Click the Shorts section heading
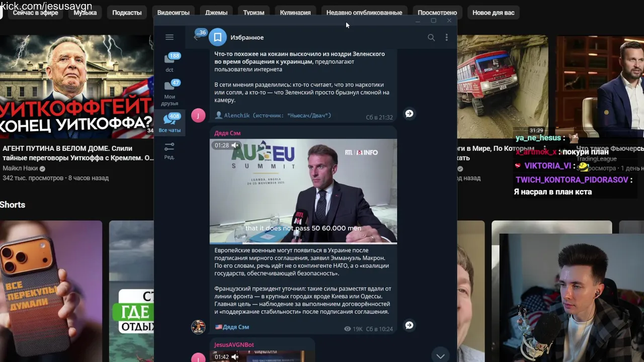The image size is (644, 362). tap(13, 205)
